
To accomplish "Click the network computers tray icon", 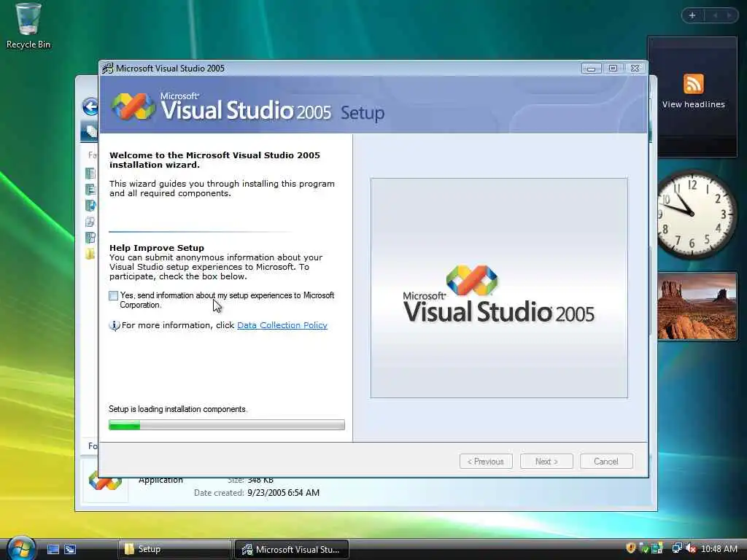I will (x=677, y=548).
